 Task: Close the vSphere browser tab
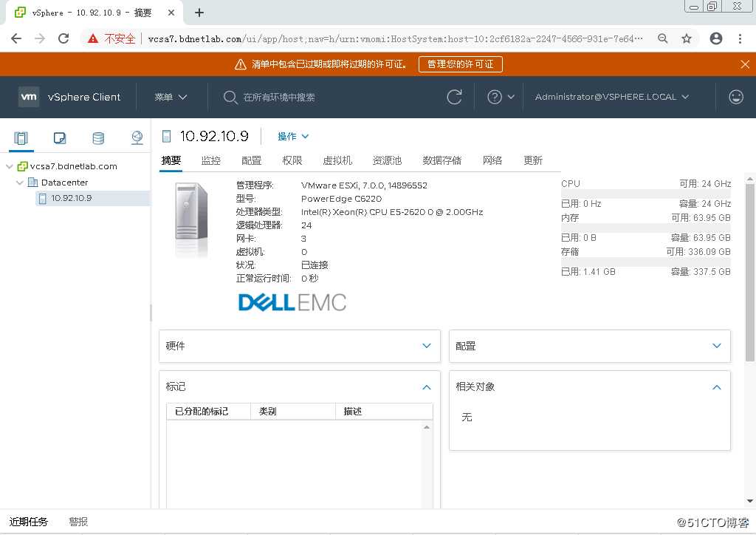click(x=171, y=13)
